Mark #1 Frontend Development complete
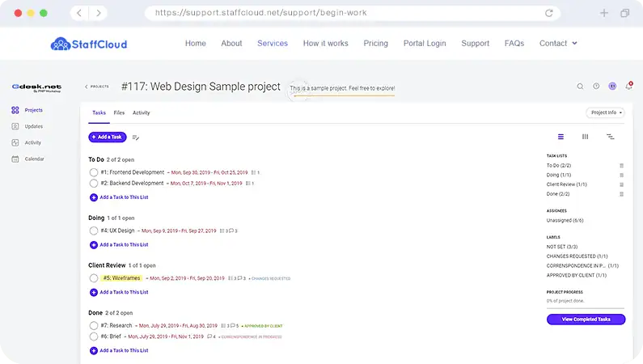Screen dimensions: 643x364 [94, 172]
